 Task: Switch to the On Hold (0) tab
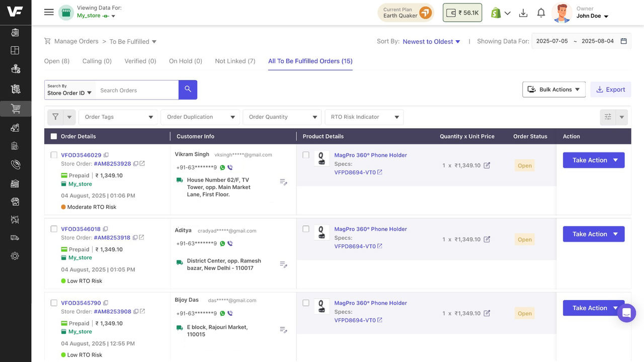coord(186,61)
